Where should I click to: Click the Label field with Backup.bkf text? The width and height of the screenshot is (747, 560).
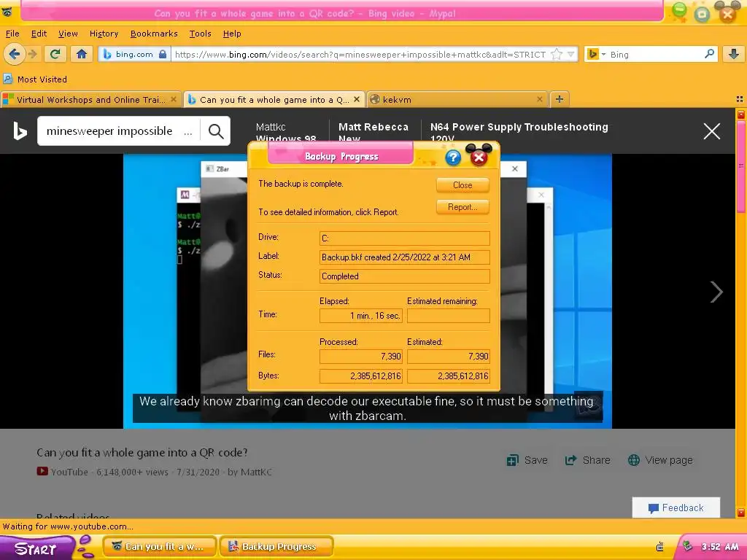point(404,257)
